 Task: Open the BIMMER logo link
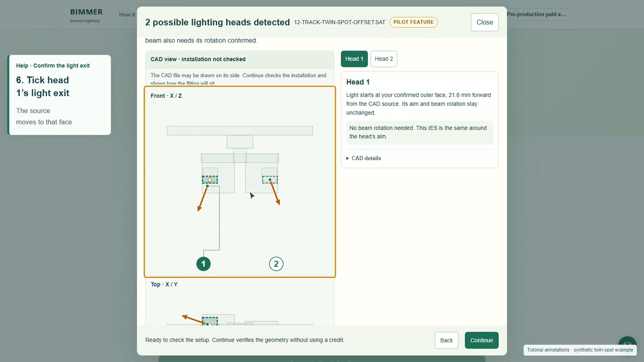pos(86,15)
